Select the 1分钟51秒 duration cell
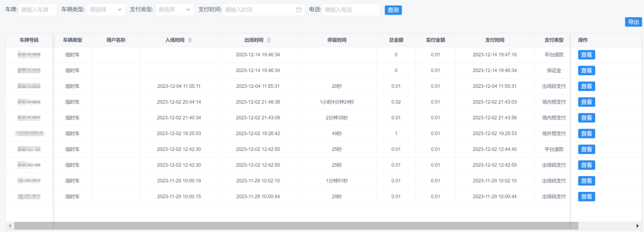 tap(337, 181)
